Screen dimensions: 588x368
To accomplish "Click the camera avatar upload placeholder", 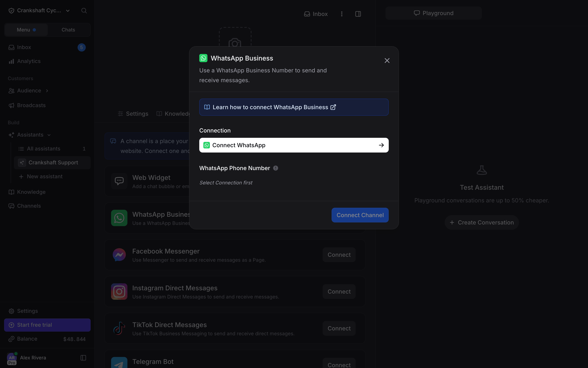I will pyautogui.click(x=235, y=37).
